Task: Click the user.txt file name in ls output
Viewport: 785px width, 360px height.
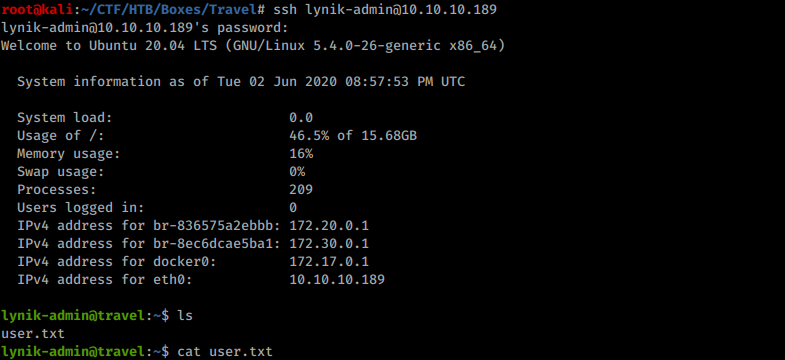Action: pyautogui.click(x=33, y=334)
